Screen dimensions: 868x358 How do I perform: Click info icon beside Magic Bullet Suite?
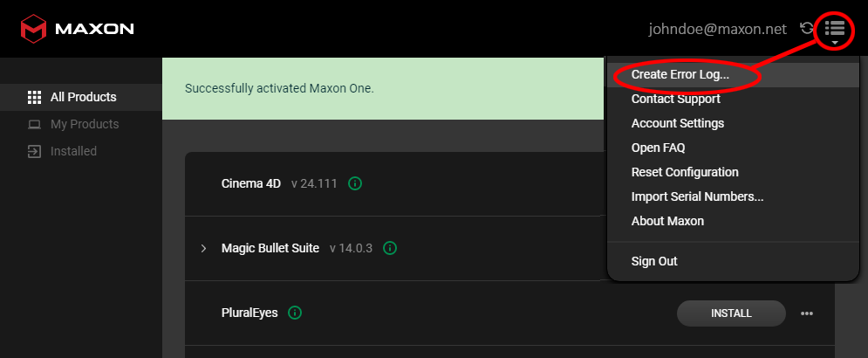tap(390, 248)
